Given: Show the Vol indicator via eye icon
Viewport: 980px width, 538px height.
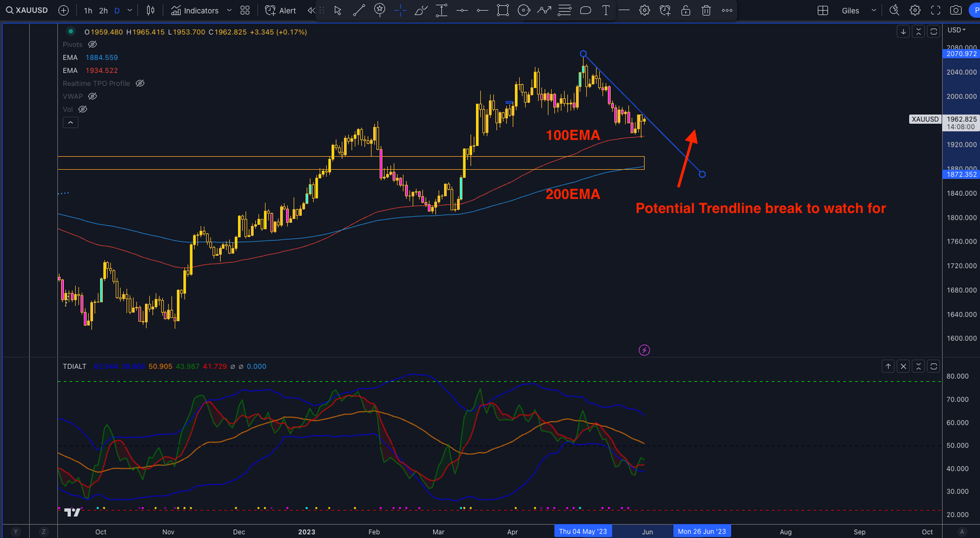Looking at the screenshot, I should pyautogui.click(x=83, y=109).
